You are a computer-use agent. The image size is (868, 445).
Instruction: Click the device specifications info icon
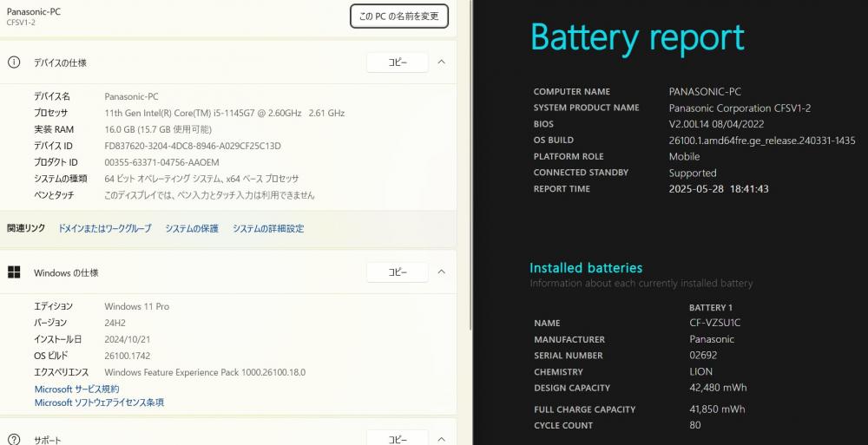[x=14, y=62]
